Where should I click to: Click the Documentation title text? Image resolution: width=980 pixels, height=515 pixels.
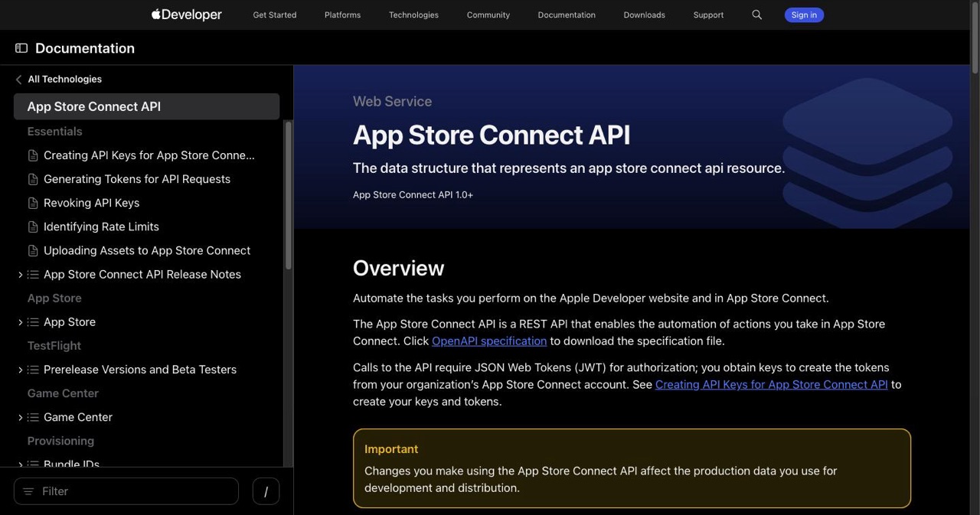pos(85,48)
